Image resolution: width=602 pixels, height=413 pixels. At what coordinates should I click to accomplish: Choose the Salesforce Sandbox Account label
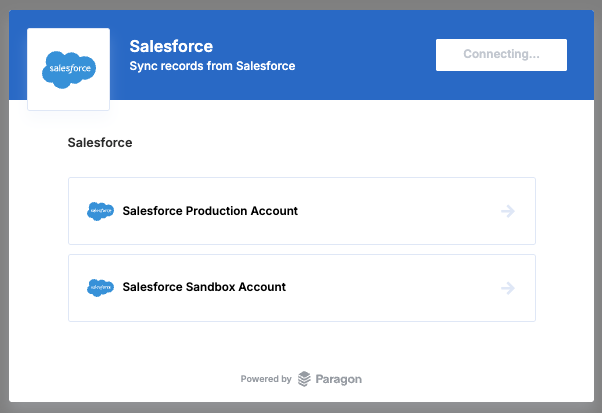tap(204, 287)
